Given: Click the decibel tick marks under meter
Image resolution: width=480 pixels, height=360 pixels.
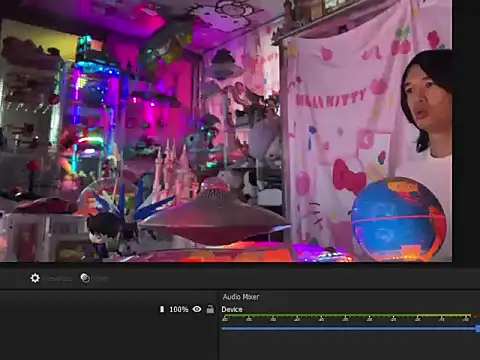Looking at the screenshot, I should tap(347, 319).
